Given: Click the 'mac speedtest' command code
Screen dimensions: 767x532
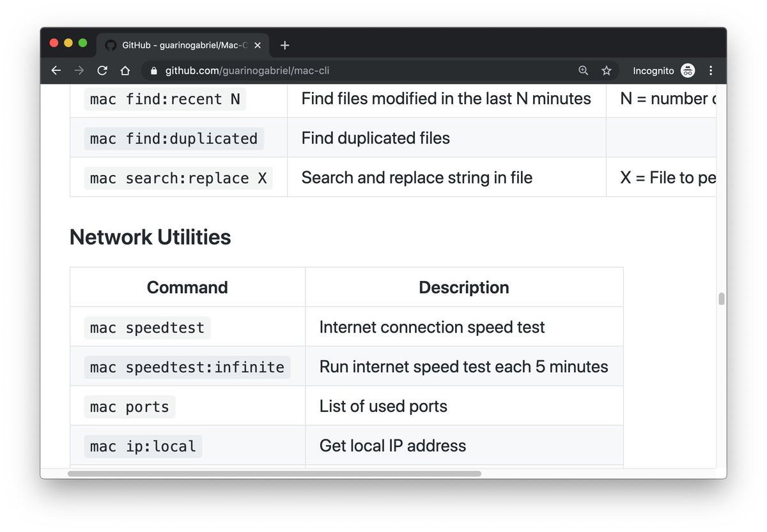Looking at the screenshot, I should pyautogui.click(x=147, y=328).
